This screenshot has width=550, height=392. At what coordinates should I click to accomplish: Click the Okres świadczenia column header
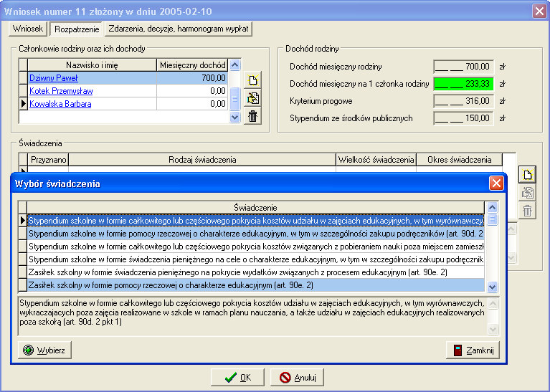[x=459, y=160]
